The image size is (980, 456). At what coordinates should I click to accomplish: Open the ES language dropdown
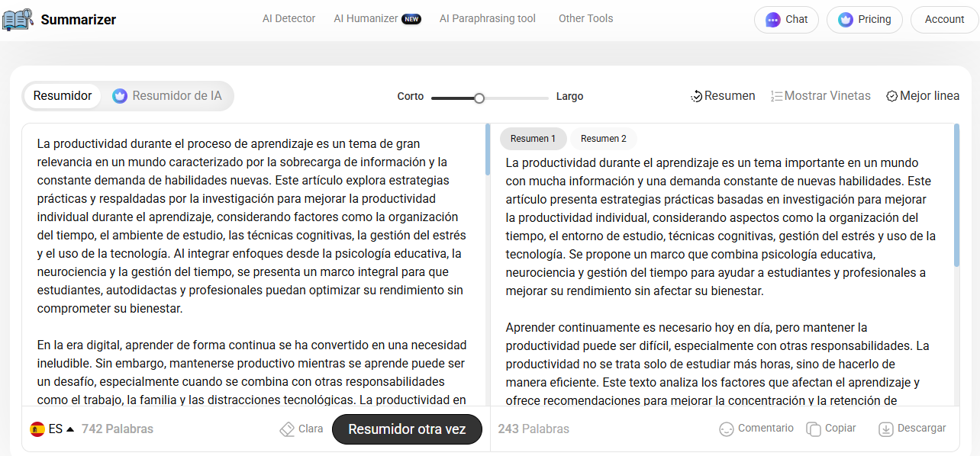pyautogui.click(x=52, y=429)
